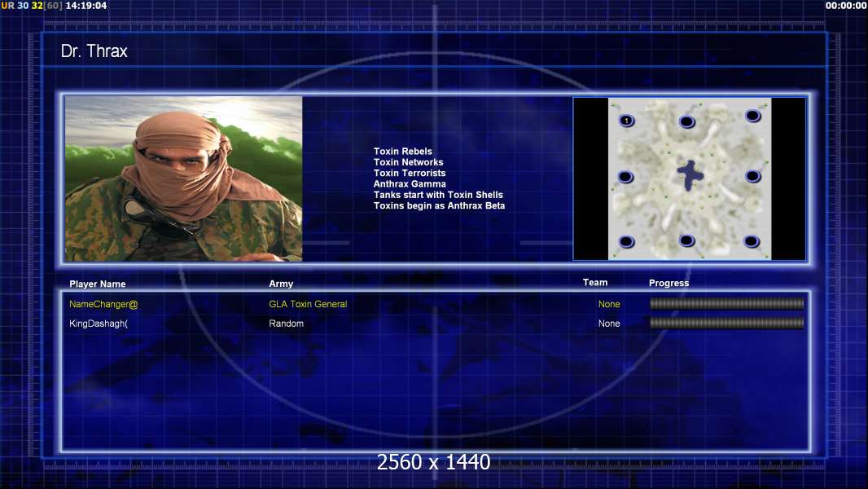Viewport: 868px width, 489px height.
Task: Click the Toxins begin as Anthrax Beta line
Action: pos(439,205)
